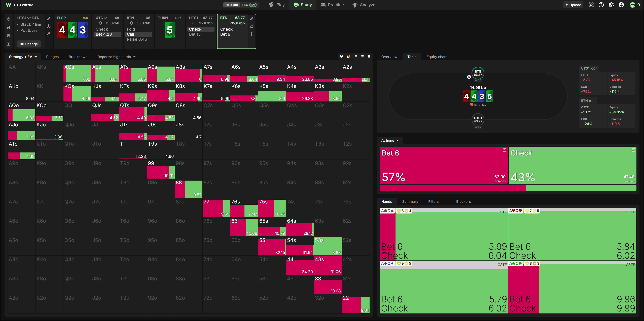Switch to the Equity chart tab
The width and height of the screenshot is (644, 321).
437,57
